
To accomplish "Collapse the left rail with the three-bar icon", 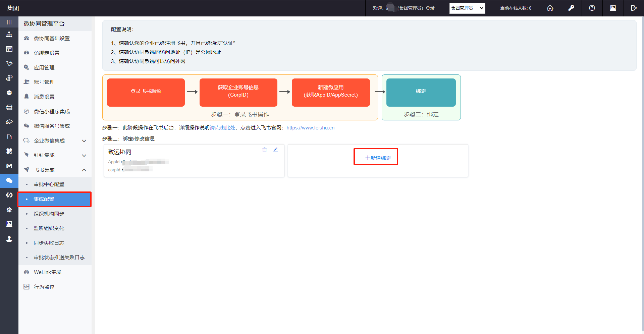I will pyautogui.click(x=9, y=22).
